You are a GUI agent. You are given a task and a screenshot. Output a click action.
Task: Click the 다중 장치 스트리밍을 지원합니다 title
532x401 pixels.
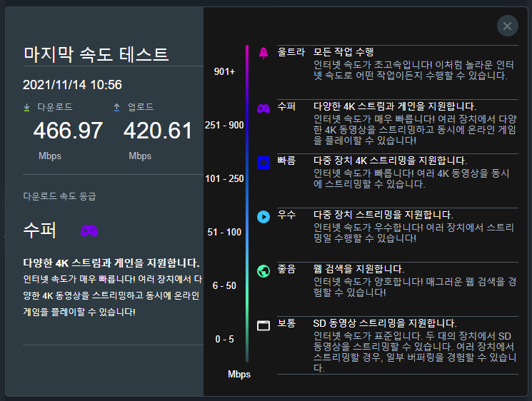pyautogui.click(x=383, y=215)
